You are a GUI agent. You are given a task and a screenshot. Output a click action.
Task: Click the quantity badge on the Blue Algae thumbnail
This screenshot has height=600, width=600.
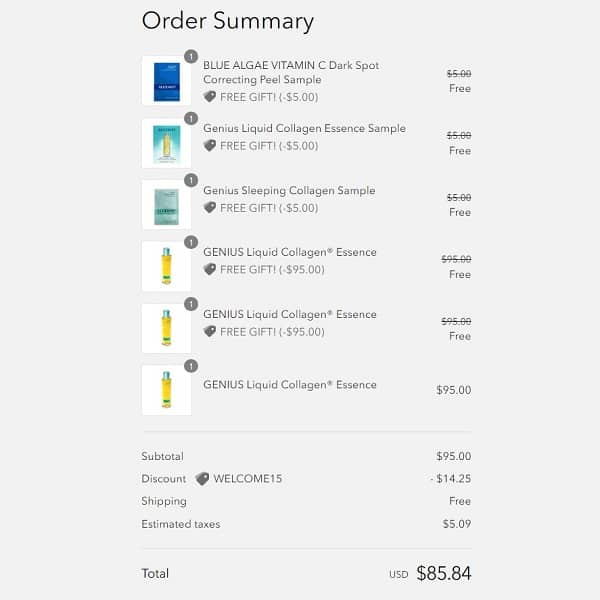click(191, 57)
